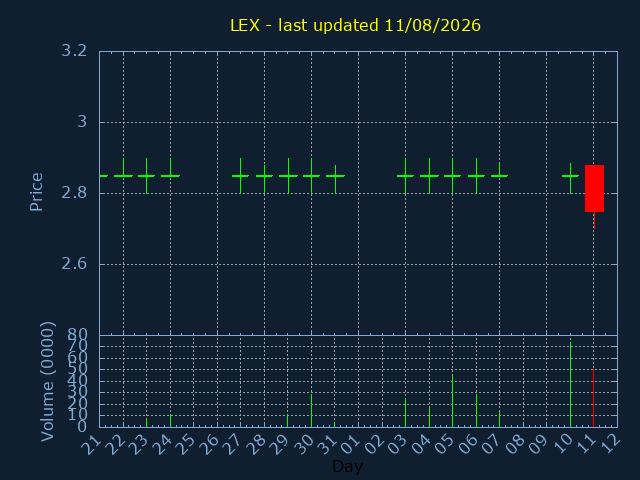
Task: Select the 2.6 price axis label
Action: (74, 264)
